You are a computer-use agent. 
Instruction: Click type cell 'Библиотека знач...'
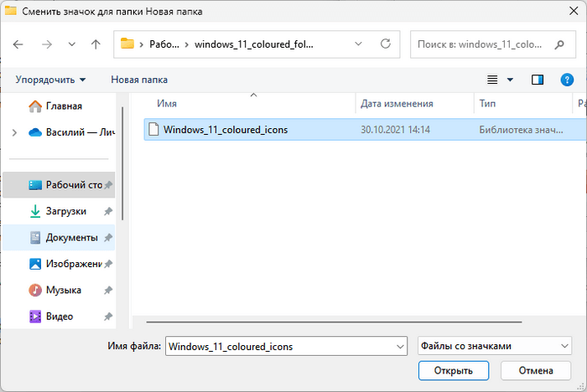coord(521,130)
